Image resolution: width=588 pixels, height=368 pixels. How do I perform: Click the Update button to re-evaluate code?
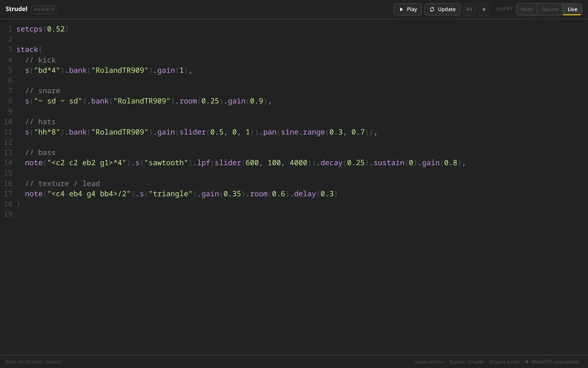(x=442, y=9)
